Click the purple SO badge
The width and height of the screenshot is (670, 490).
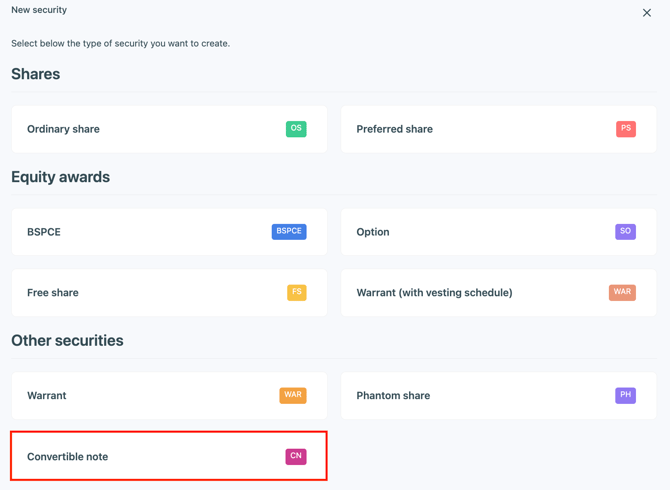click(625, 231)
